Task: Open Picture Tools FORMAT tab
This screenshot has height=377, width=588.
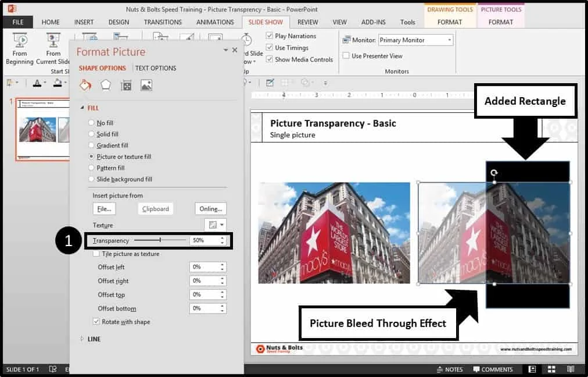Action: pos(501,22)
